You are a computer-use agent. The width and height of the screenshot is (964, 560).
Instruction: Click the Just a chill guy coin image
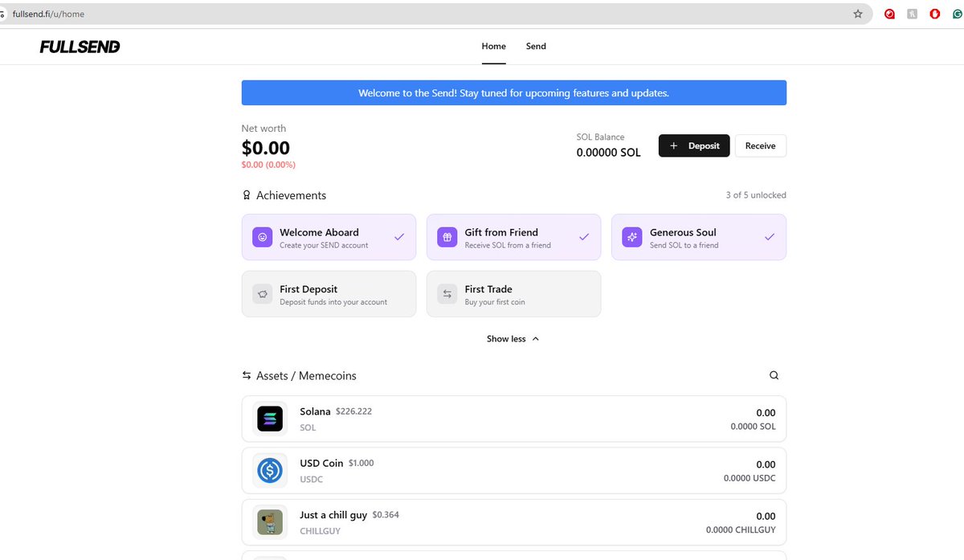[270, 522]
